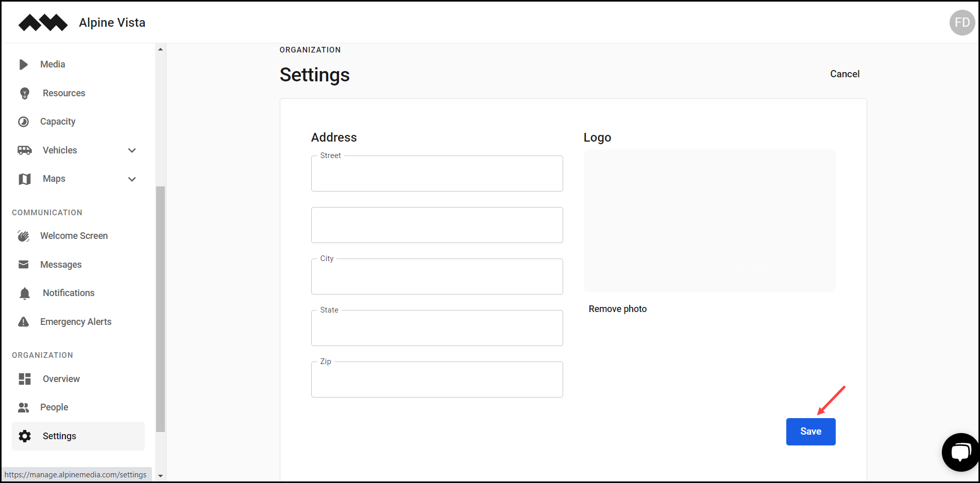Open the chat bubble widget
Image resolution: width=980 pixels, height=483 pixels.
960,452
